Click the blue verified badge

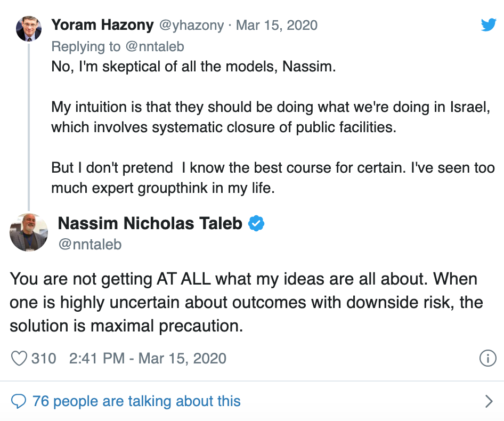click(257, 224)
